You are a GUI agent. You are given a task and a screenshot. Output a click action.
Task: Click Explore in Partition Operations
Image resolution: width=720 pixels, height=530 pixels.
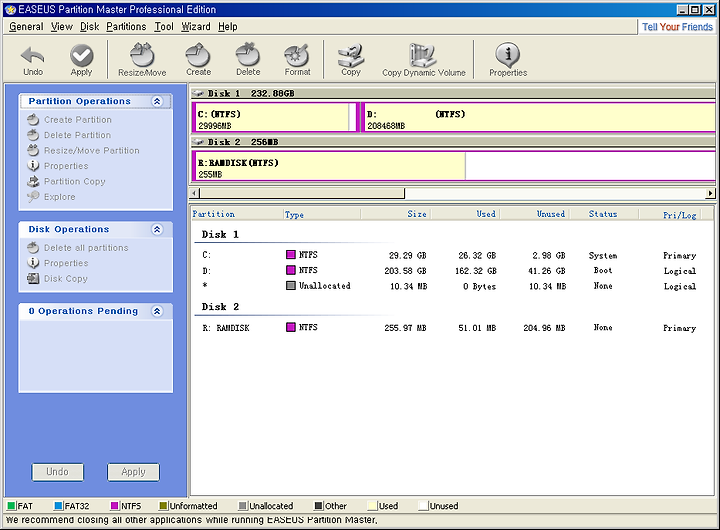(51, 197)
